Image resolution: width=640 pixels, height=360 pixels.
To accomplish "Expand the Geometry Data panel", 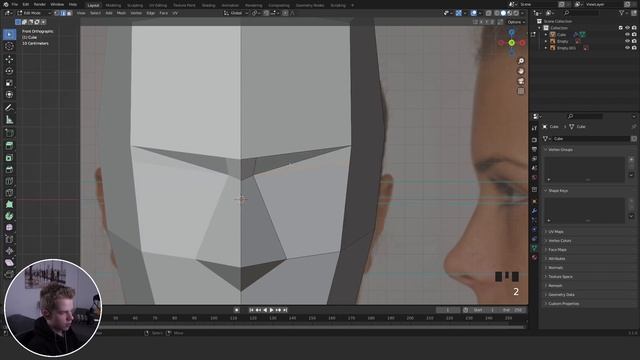I will pyautogui.click(x=561, y=295).
